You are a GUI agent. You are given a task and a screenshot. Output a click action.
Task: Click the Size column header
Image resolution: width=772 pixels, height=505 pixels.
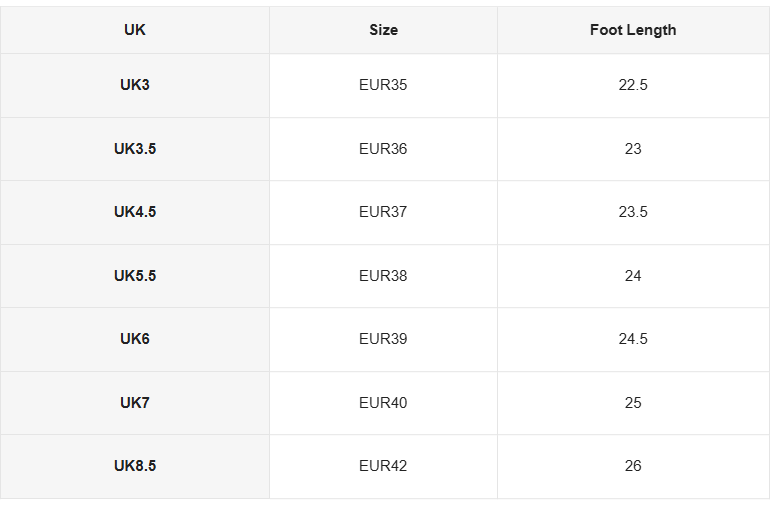pos(384,30)
